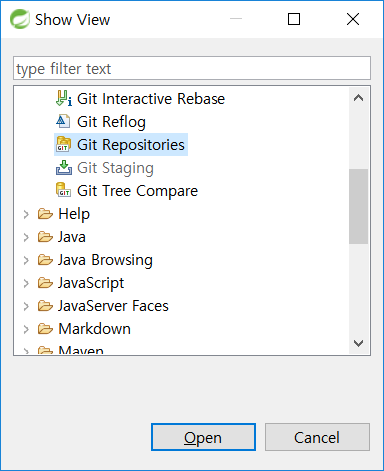Select the JavaServer Faces label
The width and height of the screenshot is (384, 471).
click(x=113, y=306)
